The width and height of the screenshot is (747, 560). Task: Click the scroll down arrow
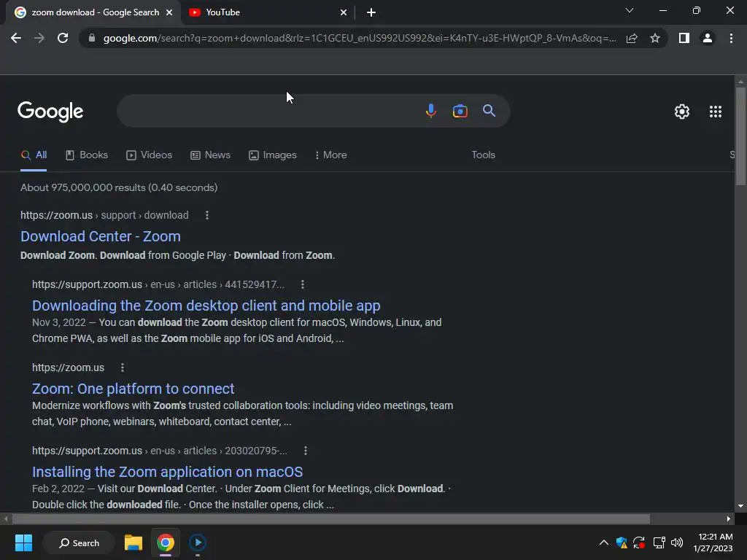click(740, 506)
